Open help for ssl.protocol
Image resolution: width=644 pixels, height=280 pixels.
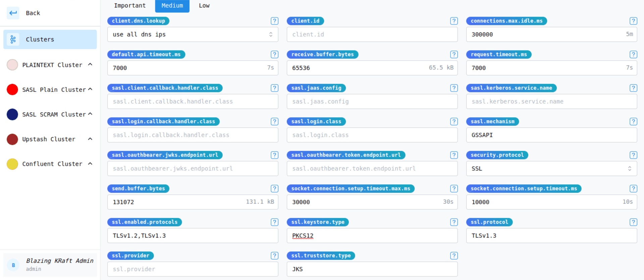tap(633, 222)
